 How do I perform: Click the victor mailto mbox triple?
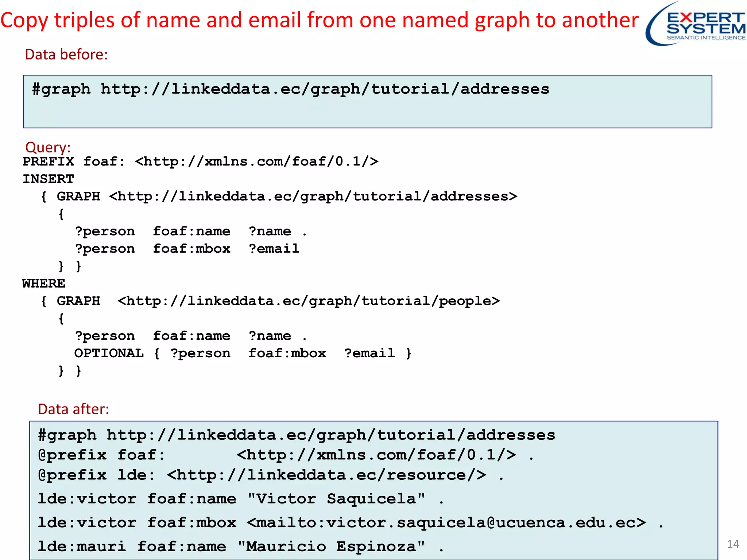(351, 523)
